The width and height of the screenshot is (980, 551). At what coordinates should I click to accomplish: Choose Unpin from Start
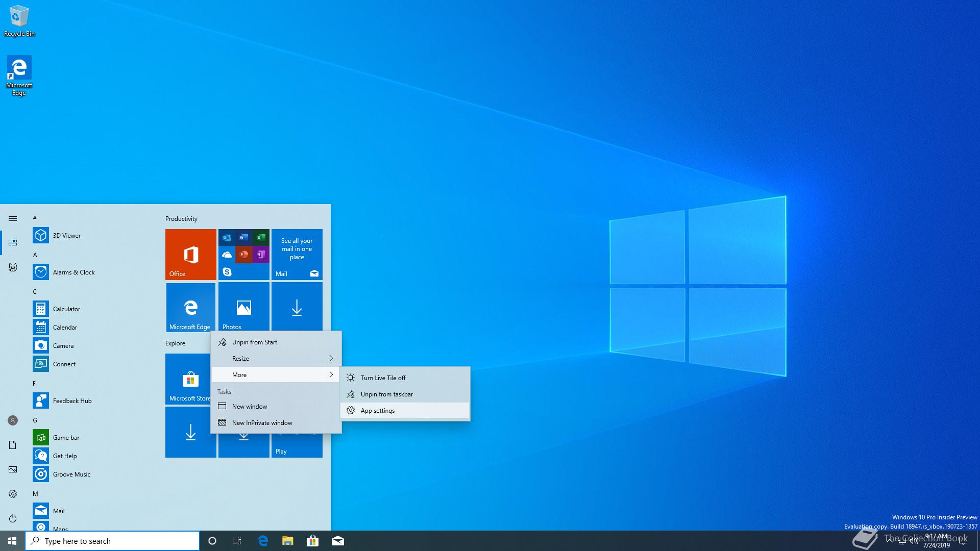pos(276,342)
